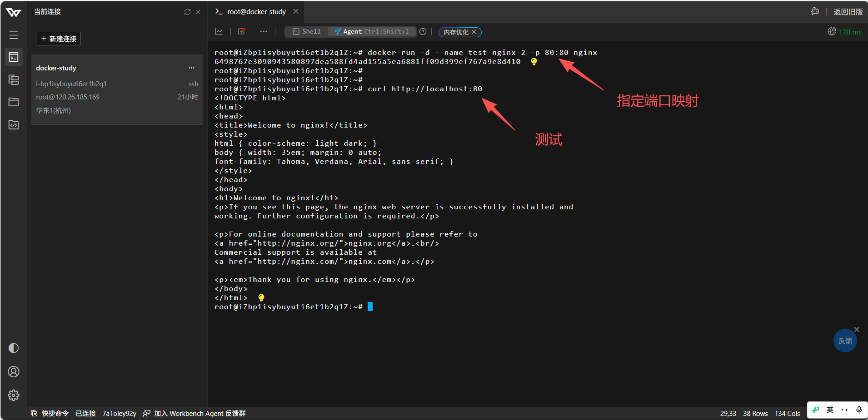Click the 38 Rows status entry
Screen dimensions: 868x420
point(755,413)
